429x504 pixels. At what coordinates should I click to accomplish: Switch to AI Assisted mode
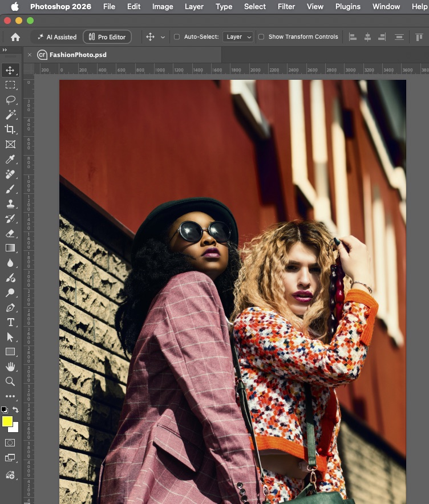(57, 37)
